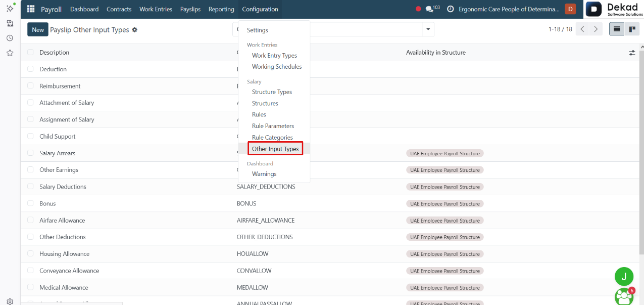Select Working Schedules menu item
Image resolution: width=644 pixels, height=305 pixels.
277,67
